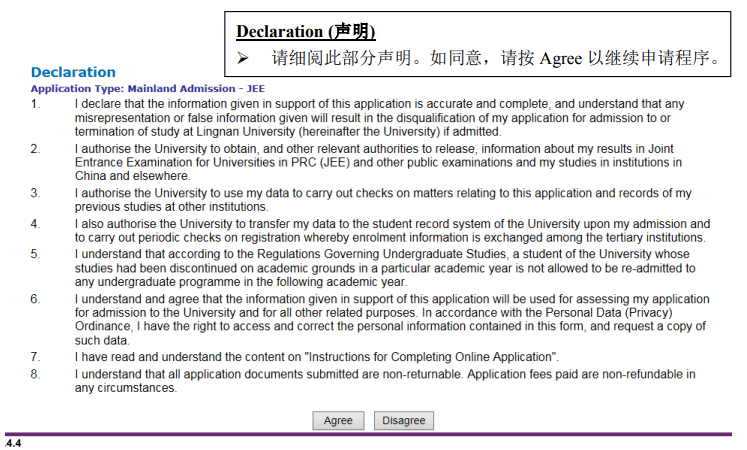Click the purple horizontal divider line

coord(370,434)
